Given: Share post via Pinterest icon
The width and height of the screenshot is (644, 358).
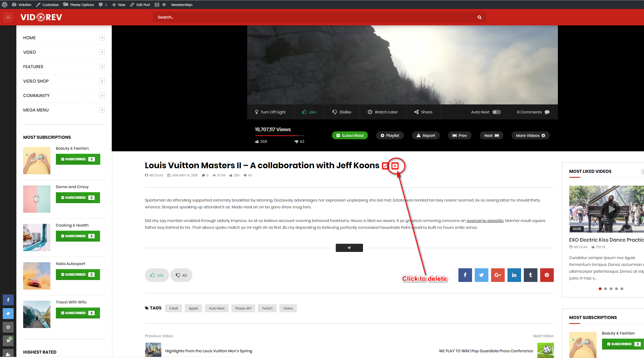Looking at the screenshot, I should click(547, 275).
